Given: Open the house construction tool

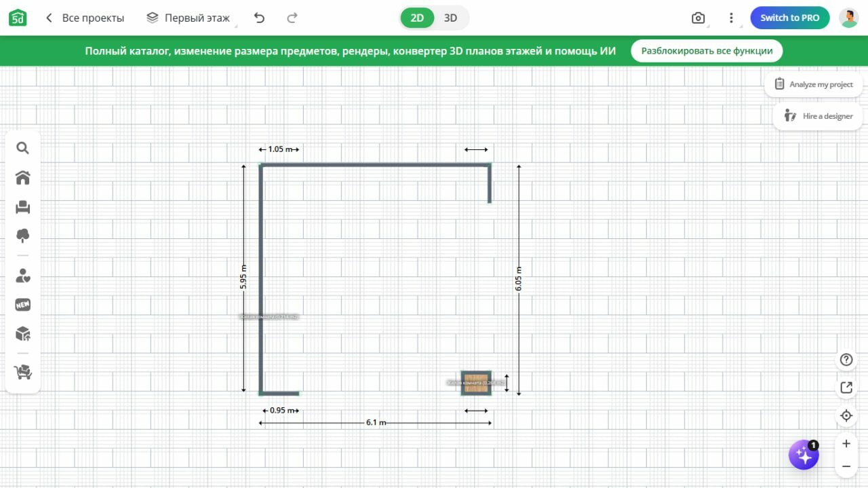Looking at the screenshot, I should click(x=22, y=178).
